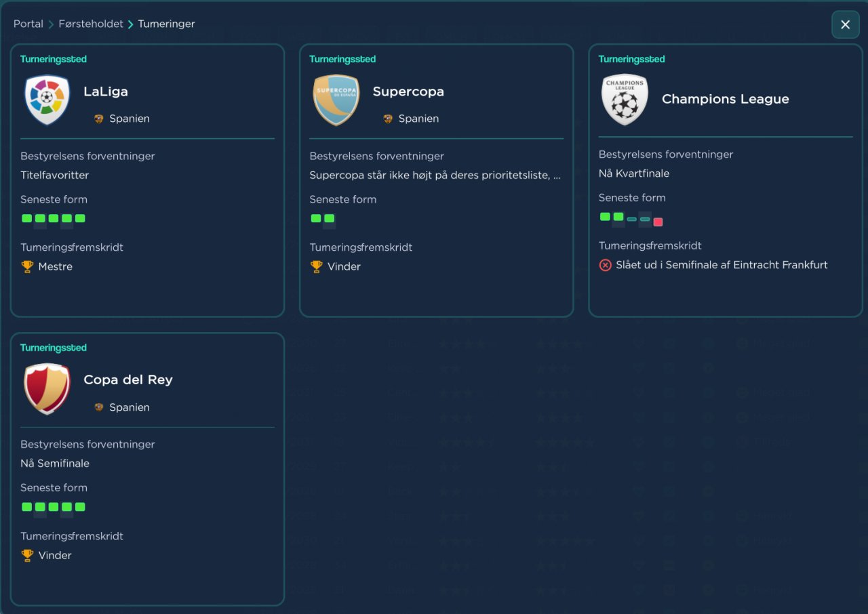868x614 pixels.
Task: Click the first green win square in Champions League
Action: point(605,216)
